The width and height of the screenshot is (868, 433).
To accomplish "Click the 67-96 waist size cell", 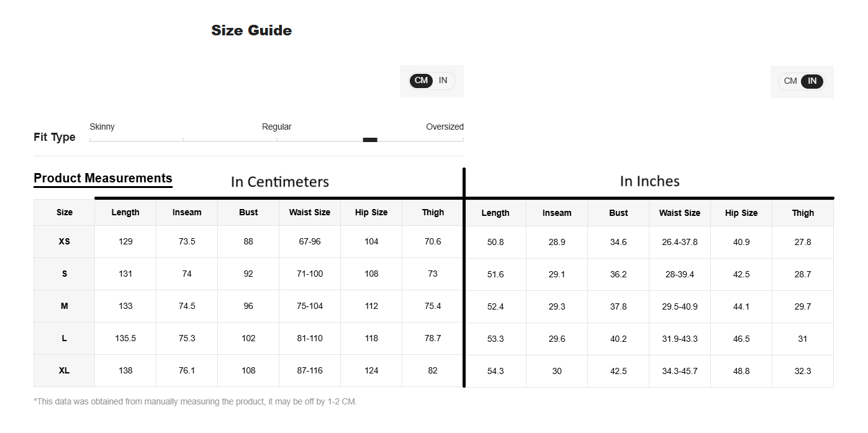I will pyautogui.click(x=309, y=241).
